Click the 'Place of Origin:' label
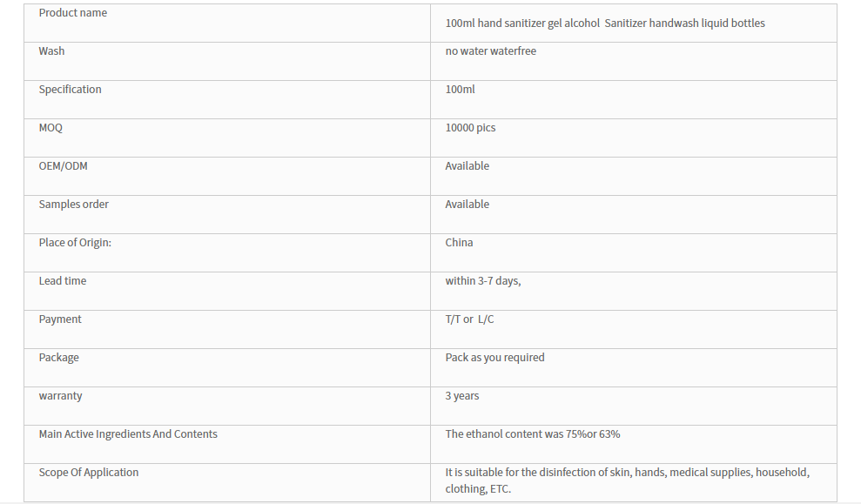Screen dimensions: 861x504 click(x=75, y=243)
